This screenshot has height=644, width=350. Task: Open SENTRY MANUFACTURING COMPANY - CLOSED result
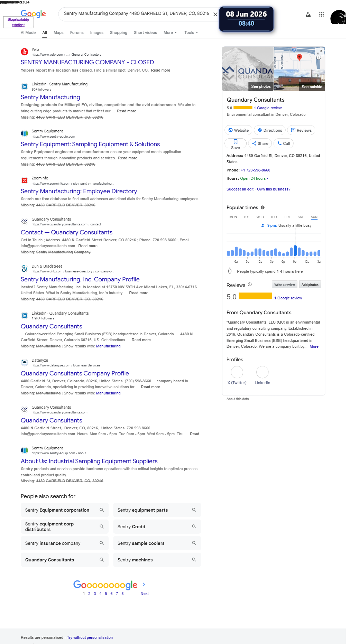click(87, 62)
